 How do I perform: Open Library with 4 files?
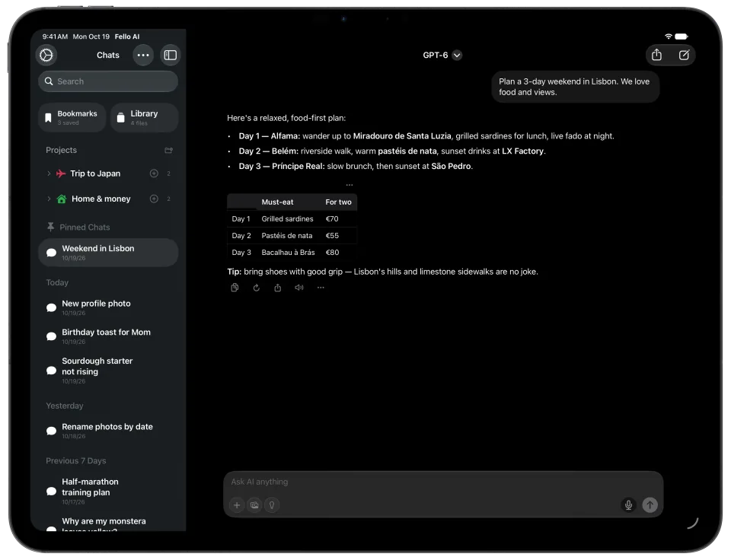[x=145, y=117]
